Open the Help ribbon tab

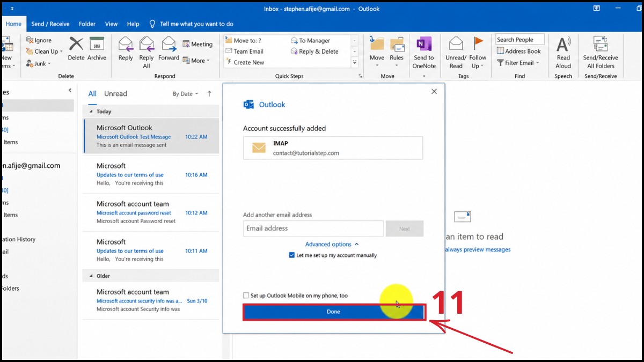(x=133, y=24)
